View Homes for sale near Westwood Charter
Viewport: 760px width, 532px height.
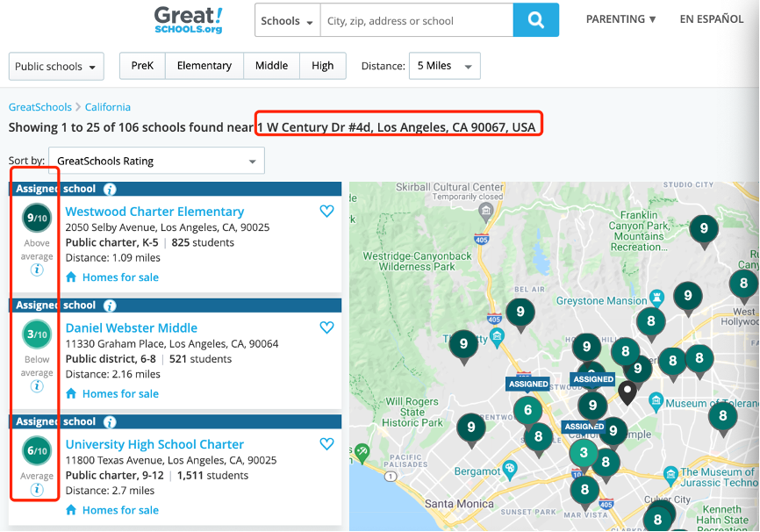click(121, 277)
